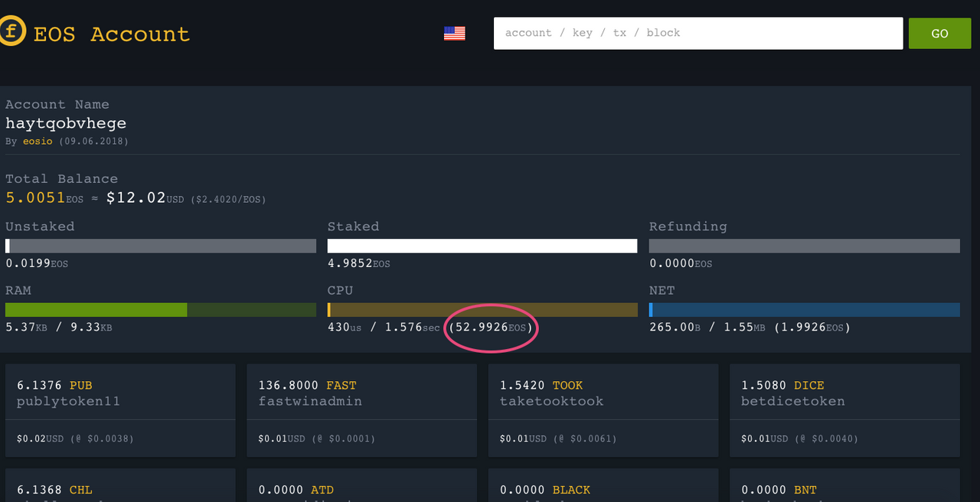Screen dimensions: 980x502
Task: Click the circled 52.9926 EOS CPU stake value
Action: pos(491,327)
